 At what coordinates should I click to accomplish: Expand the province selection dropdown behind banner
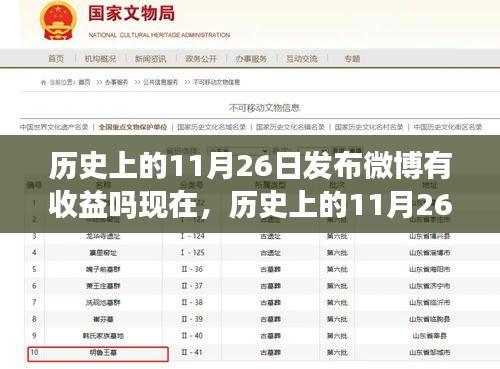(238, 151)
